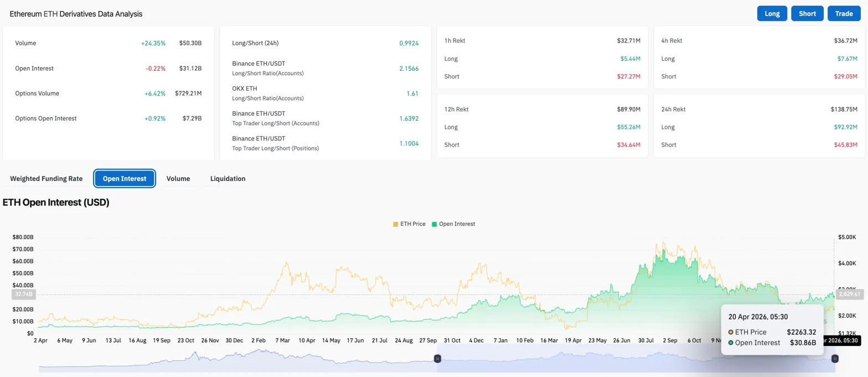Click the left handle of the range navigator
This screenshot has height=377, width=868.
click(437, 359)
